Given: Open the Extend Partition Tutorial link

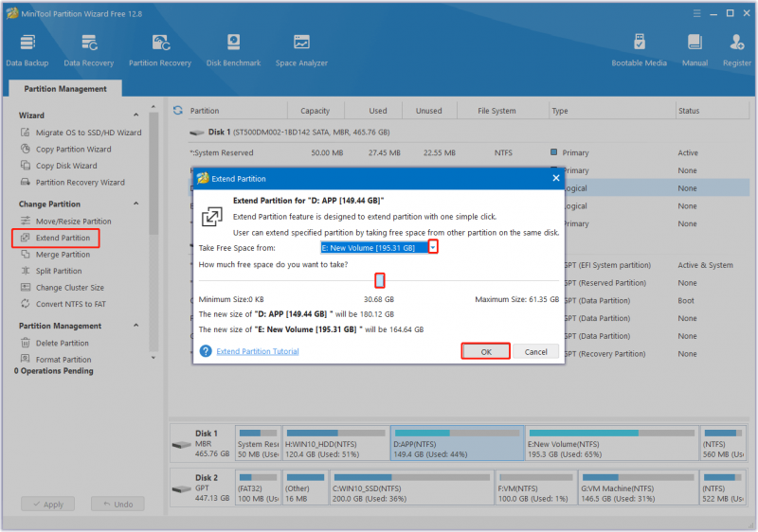Looking at the screenshot, I should (x=258, y=351).
